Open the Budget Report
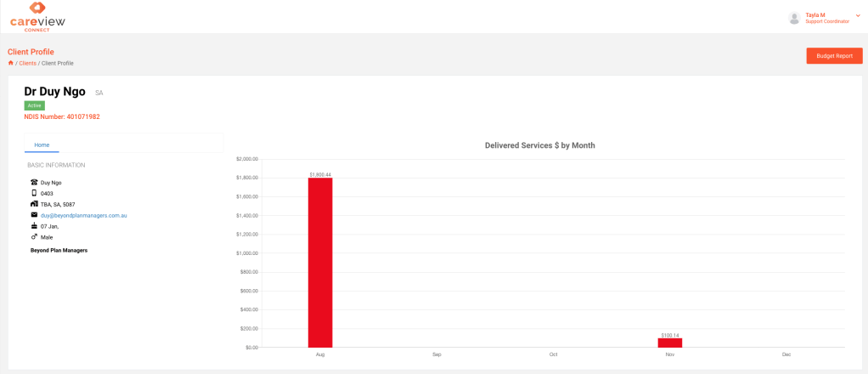 pos(834,56)
